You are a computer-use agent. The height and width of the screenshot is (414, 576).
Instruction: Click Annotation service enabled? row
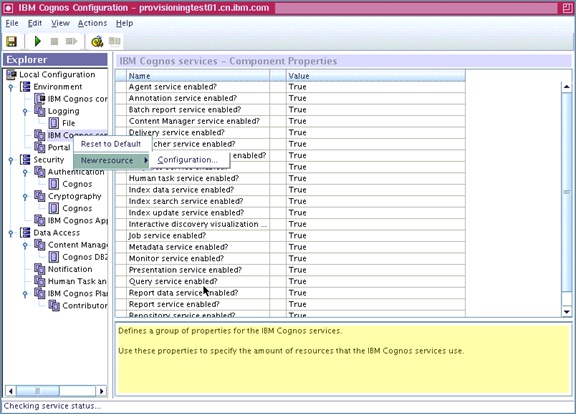tap(290, 98)
